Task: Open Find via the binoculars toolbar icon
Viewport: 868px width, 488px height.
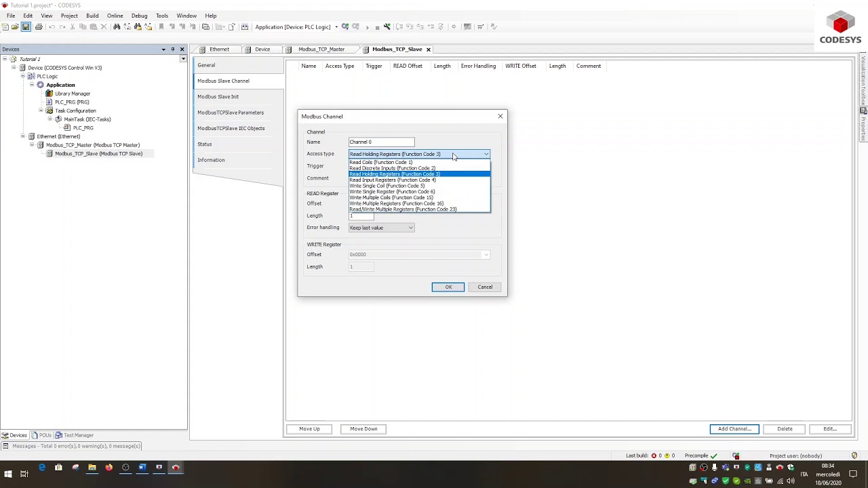Action: point(117,27)
